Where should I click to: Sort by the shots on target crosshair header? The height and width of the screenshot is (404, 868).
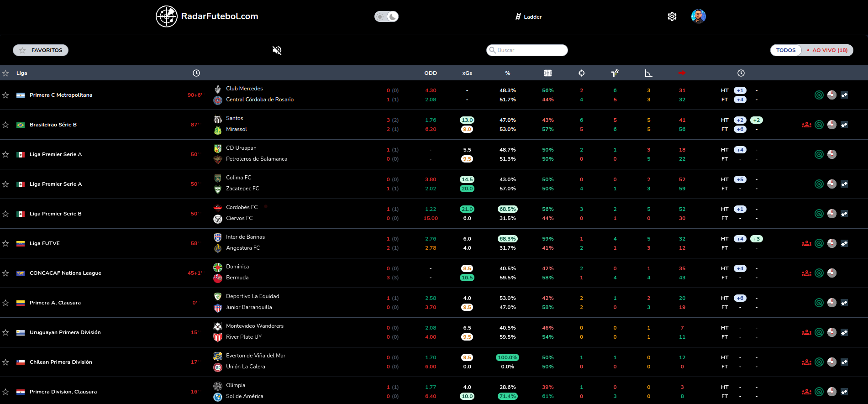click(x=582, y=73)
